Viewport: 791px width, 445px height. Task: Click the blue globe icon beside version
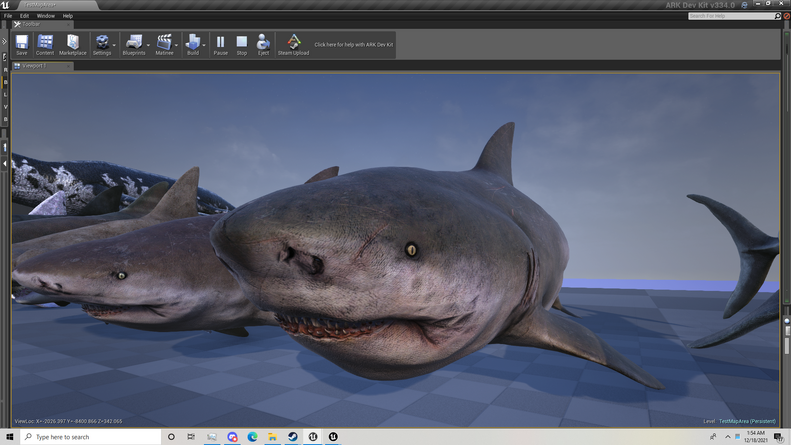pos(744,5)
